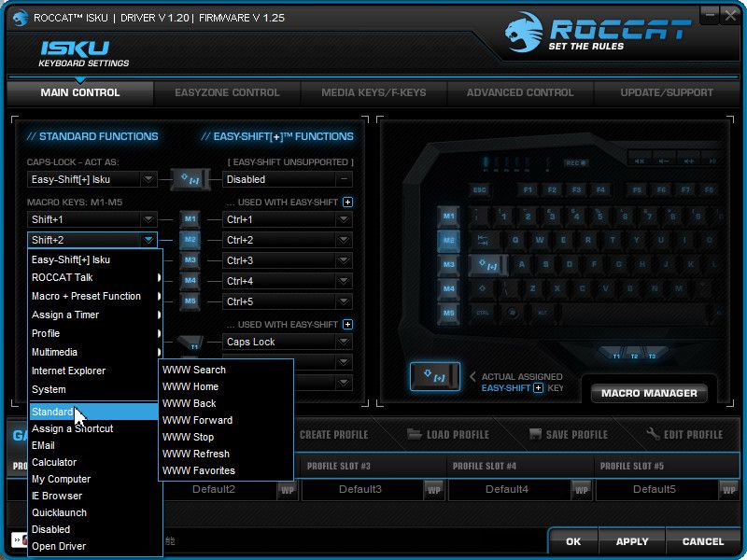The image size is (747, 560).
Task: Select the T2 thumb key on the keyboard image
Action: pyautogui.click(x=634, y=356)
